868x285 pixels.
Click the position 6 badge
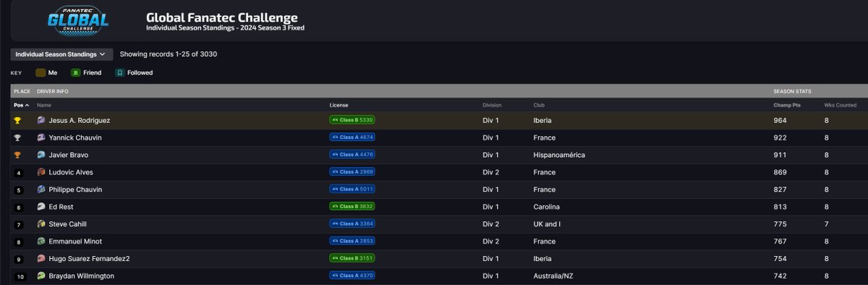18,208
